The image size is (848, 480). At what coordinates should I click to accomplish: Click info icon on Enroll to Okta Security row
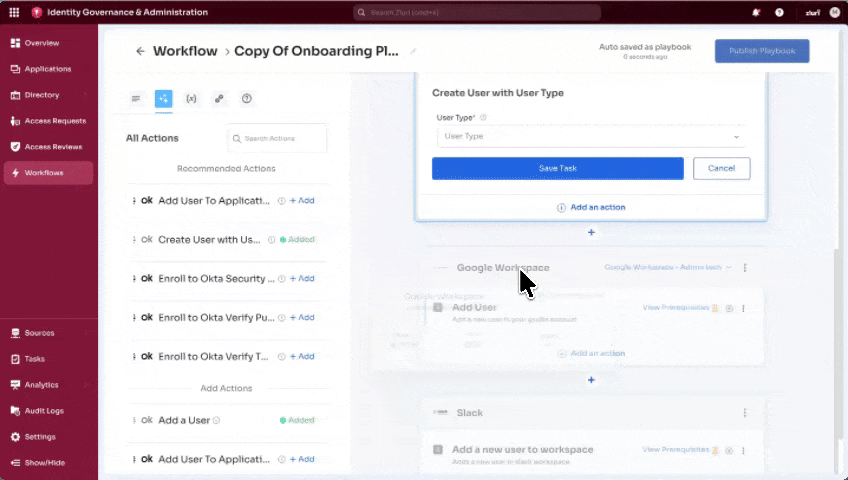(x=281, y=278)
